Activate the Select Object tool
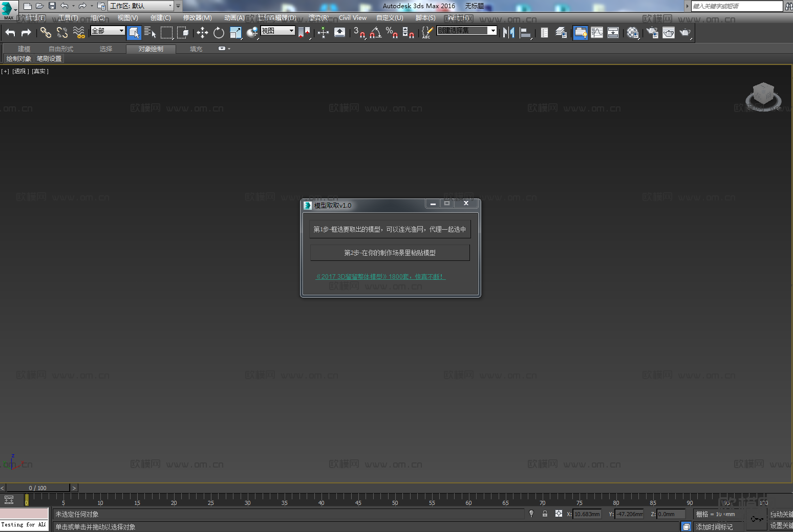This screenshot has width=793, height=532. [134, 33]
